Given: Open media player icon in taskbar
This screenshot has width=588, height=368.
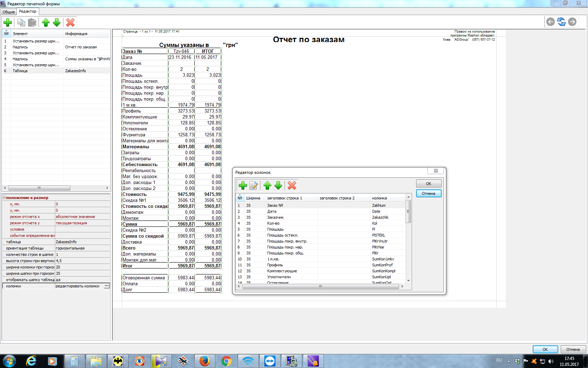Looking at the screenshot, I should (x=52, y=361).
